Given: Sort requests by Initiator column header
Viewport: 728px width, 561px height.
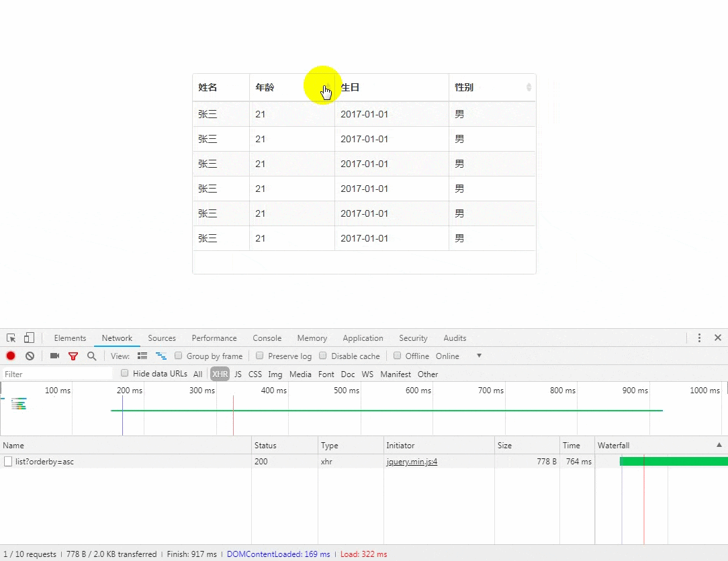Looking at the screenshot, I should tap(439, 445).
